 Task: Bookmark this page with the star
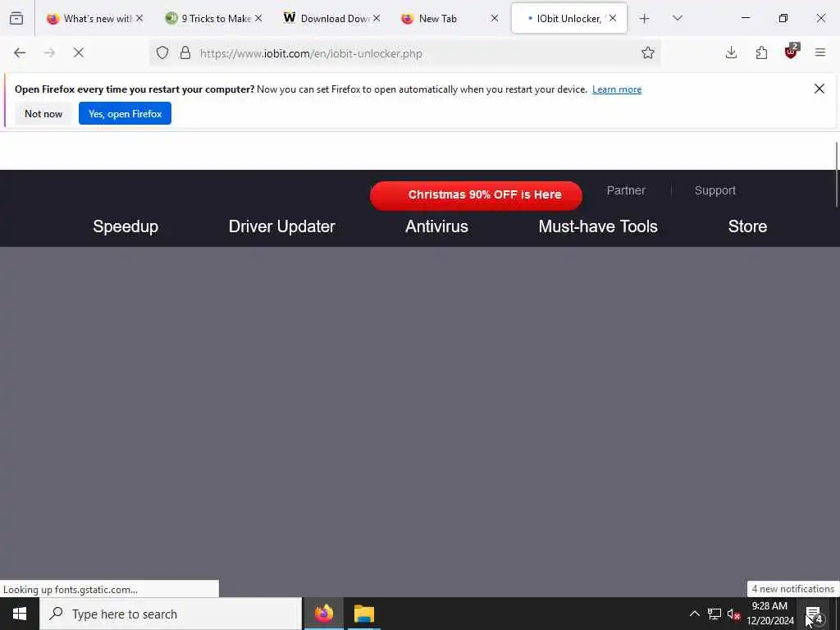click(x=648, y=52)
